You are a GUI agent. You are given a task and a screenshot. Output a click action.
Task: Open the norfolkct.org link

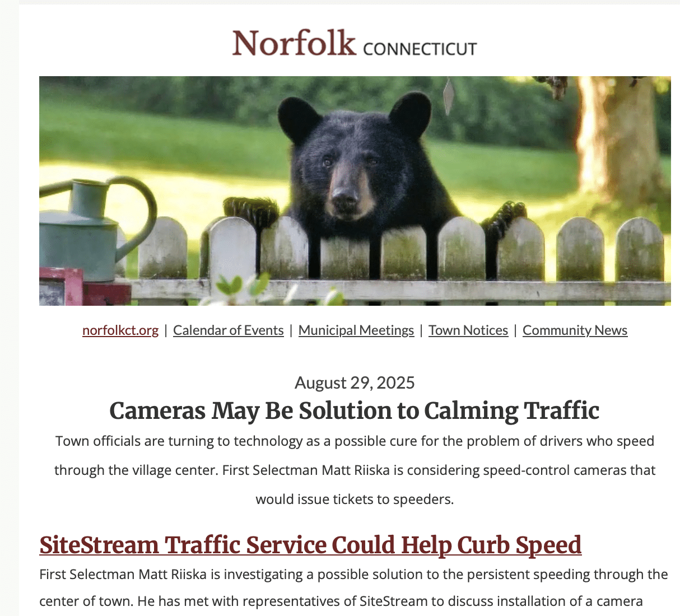pos(120,330)
